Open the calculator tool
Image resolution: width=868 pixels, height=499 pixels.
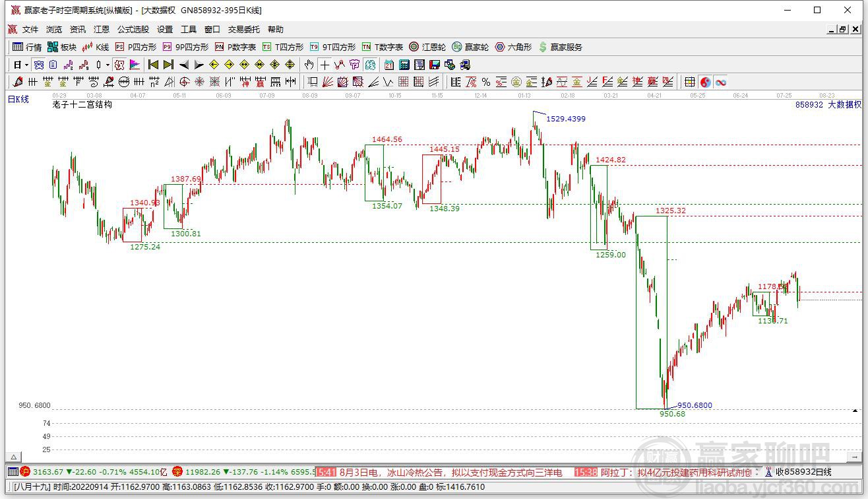tap(404, 65)
